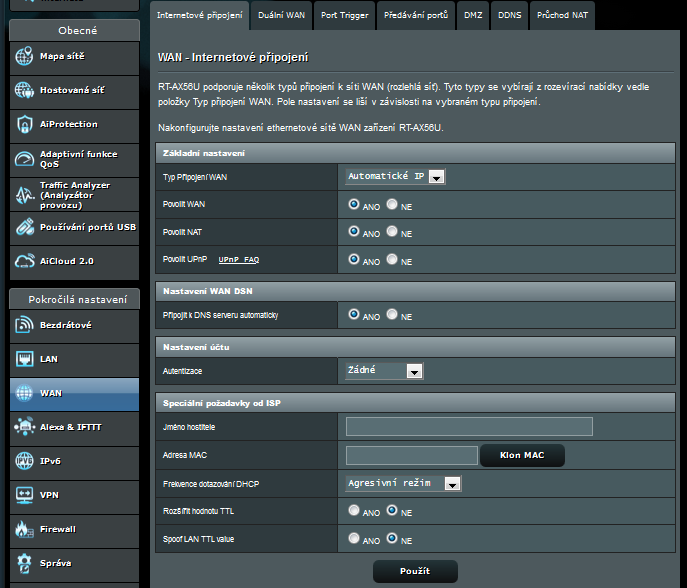687x588 pixels.
Task: Open the UPnP FAQ link
Action: [x=238, y=259]
